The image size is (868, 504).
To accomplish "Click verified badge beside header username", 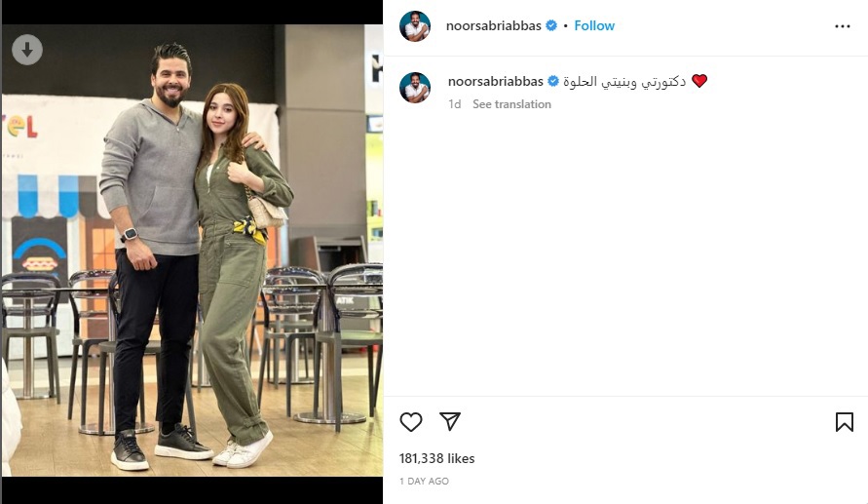I will 551,25.
